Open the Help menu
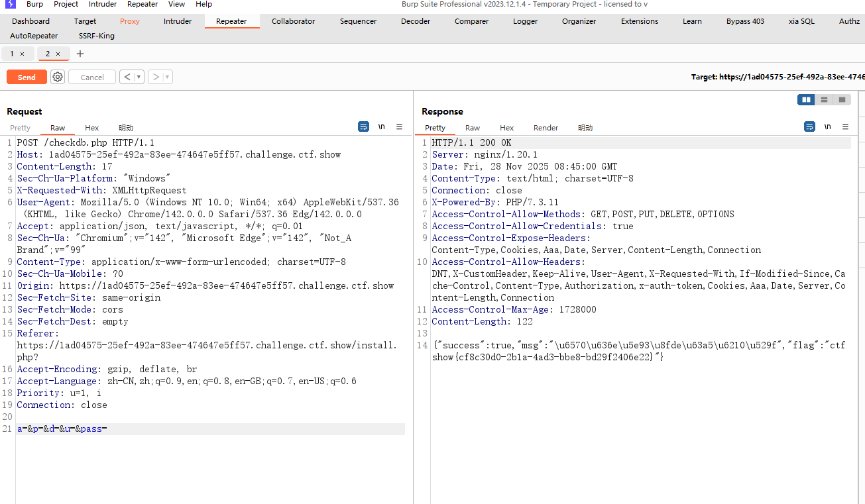 point(203,4)
